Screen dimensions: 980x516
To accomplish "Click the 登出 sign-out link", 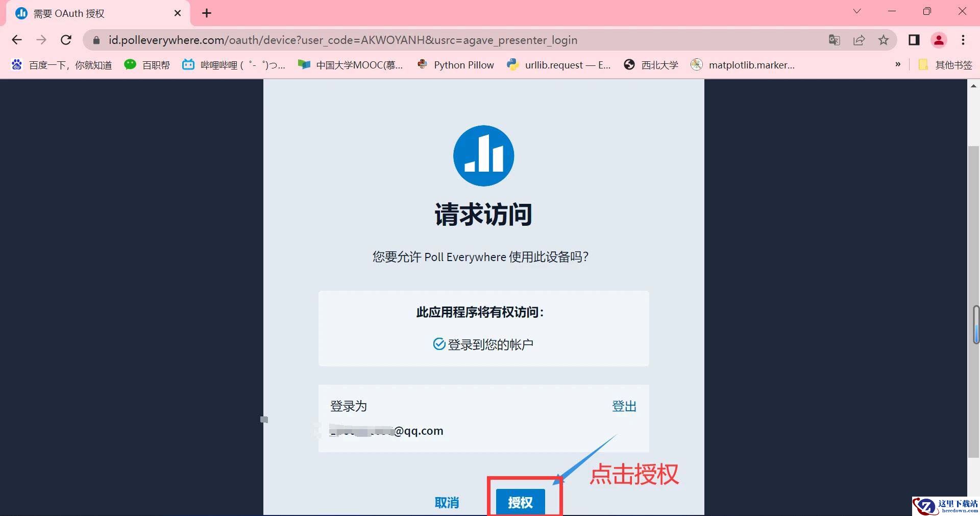I will (x=624, y=406).
